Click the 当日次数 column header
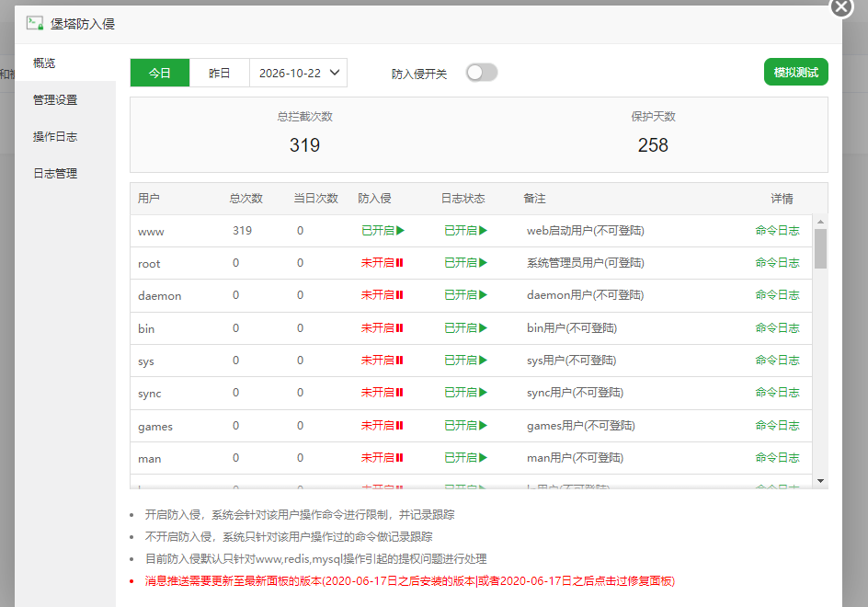 click(316, 199)
